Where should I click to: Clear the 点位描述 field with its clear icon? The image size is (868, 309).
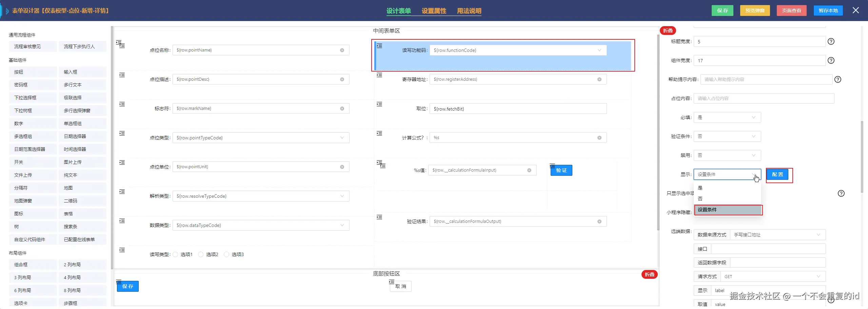click(x=342, y=79)
